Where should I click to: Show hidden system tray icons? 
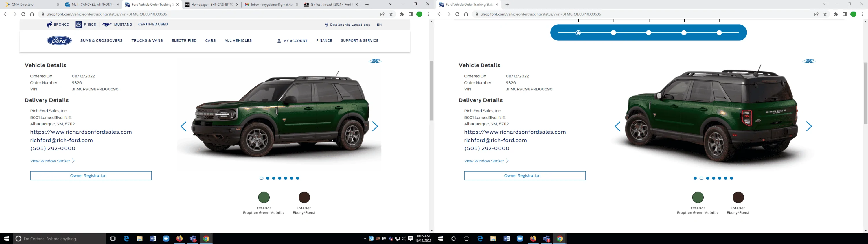click(x=365, y=239)
